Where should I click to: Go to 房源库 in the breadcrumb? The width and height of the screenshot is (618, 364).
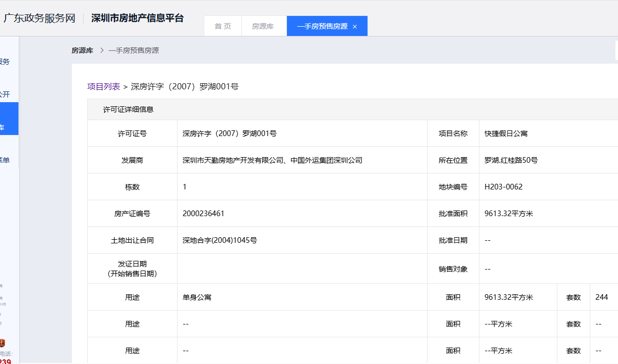tap(82, 50)
